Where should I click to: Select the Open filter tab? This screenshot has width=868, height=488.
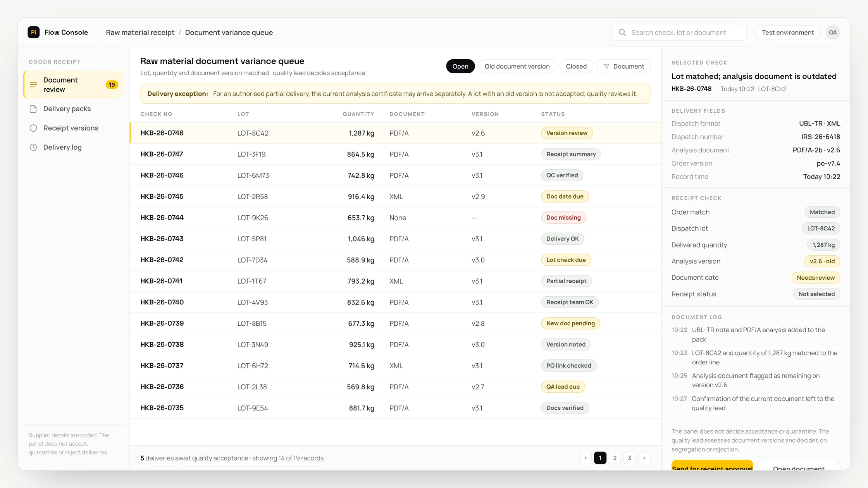460,66
